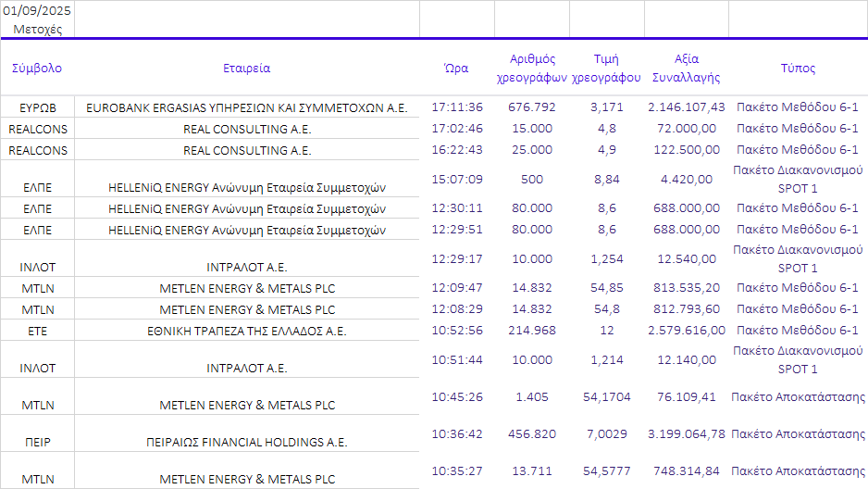This screenshot has width=868, height=489.
Task: Select the Τύπος column header
Action: (x=798, y=69)
